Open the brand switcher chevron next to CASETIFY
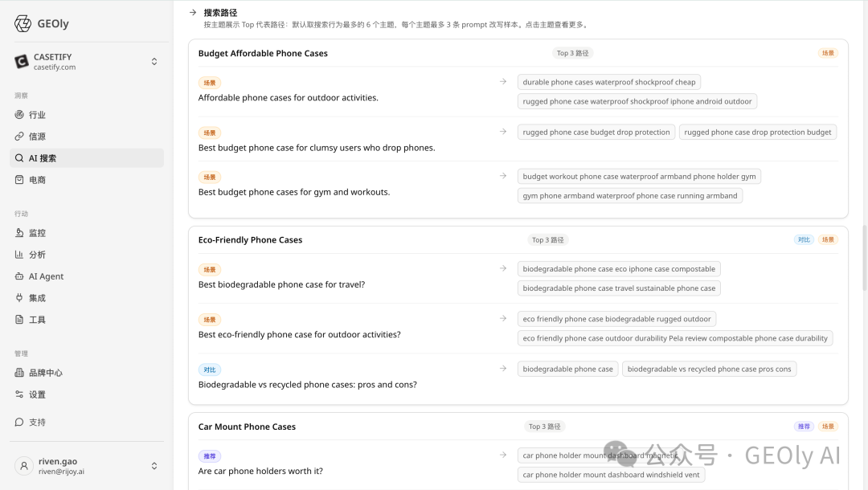 coord(154,61)
